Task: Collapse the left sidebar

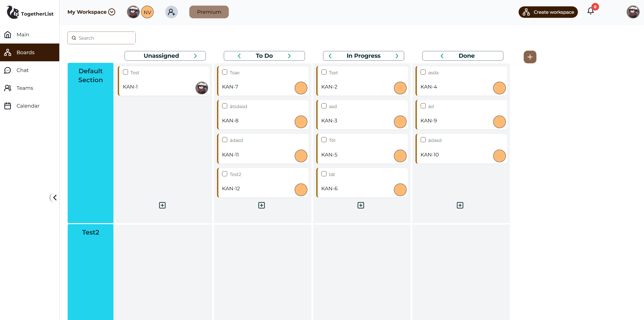Action: tap(54, 198)
